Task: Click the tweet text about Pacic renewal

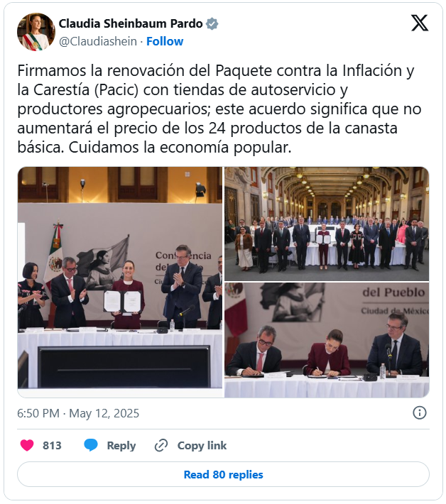Action: [219, 109]
